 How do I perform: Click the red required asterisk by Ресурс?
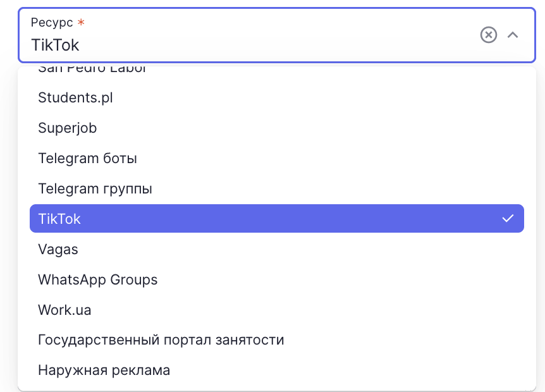(81, 22)
